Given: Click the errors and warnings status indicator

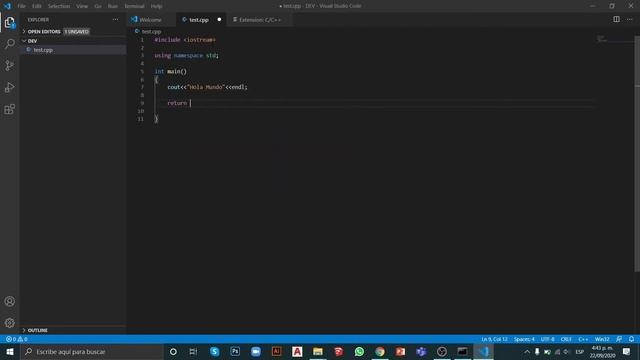Looking at the screenshot, I should tap(16, 339).
